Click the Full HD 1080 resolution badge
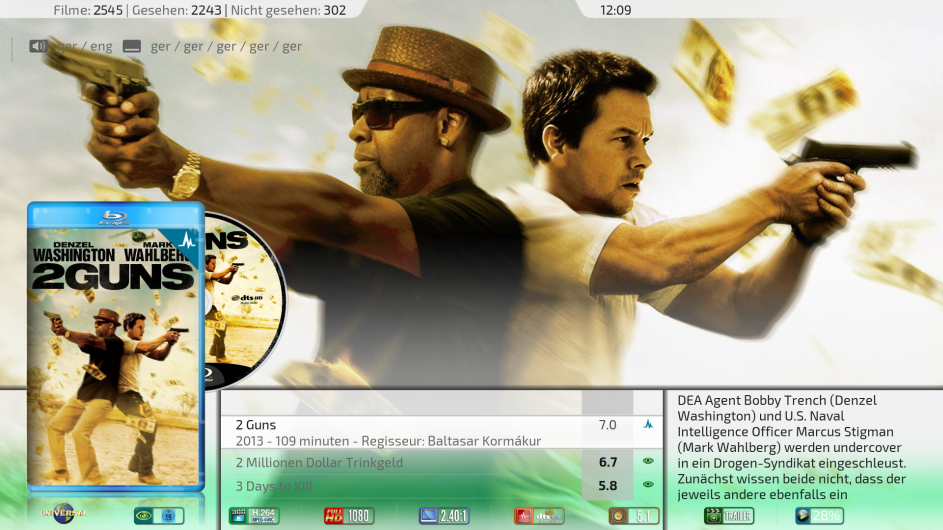The image size is (943, 530). point(349,516)
